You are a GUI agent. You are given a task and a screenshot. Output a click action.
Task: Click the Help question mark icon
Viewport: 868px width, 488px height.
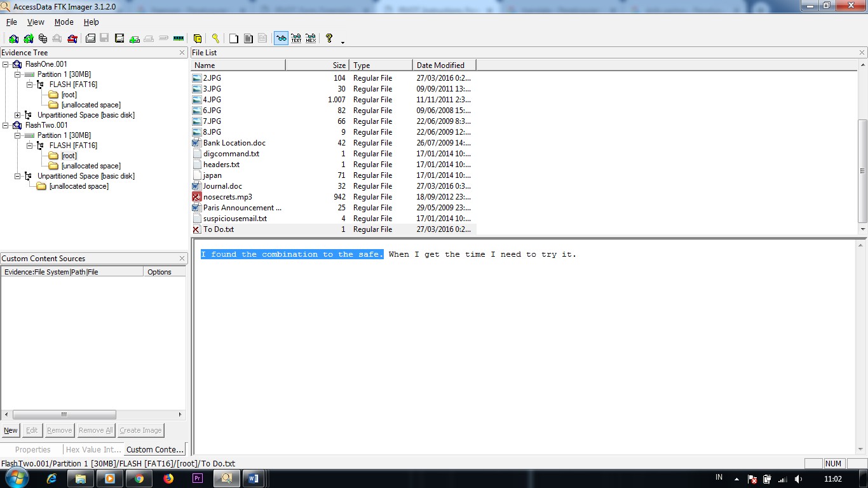pyautogui.click(x=329, y=38)
